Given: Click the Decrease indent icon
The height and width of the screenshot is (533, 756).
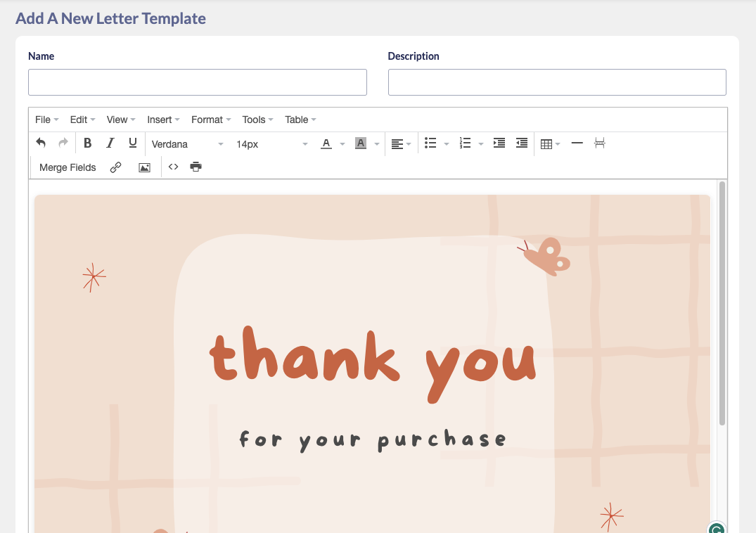Looking at the screenshot, I should 522,143.
